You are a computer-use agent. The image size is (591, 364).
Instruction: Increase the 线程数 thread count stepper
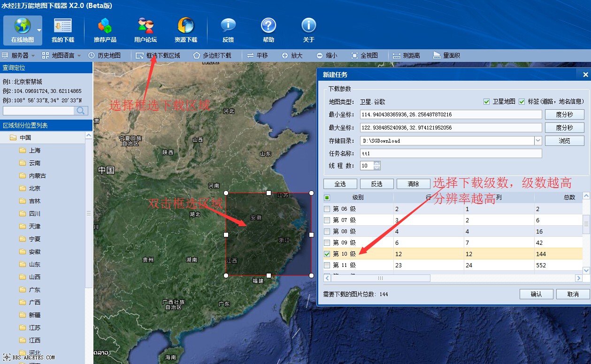(377, 164)
